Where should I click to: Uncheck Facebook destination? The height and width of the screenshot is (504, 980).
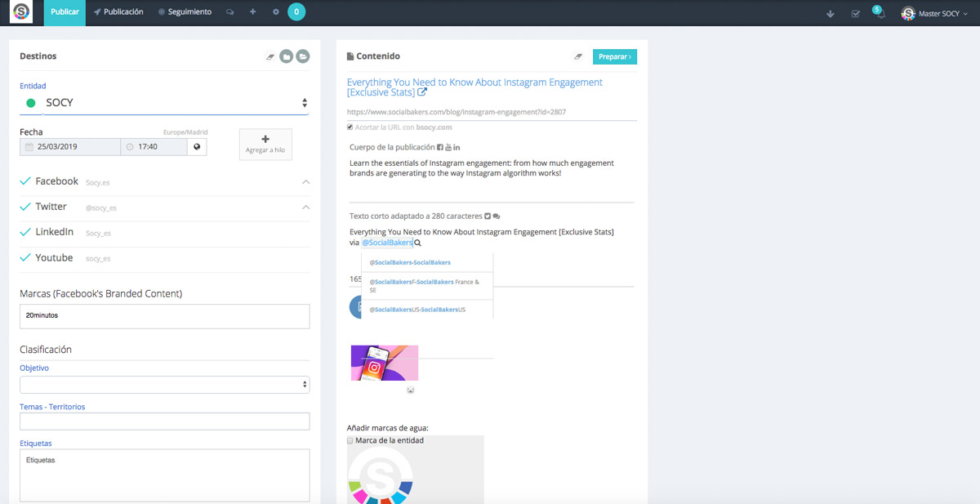25,181
